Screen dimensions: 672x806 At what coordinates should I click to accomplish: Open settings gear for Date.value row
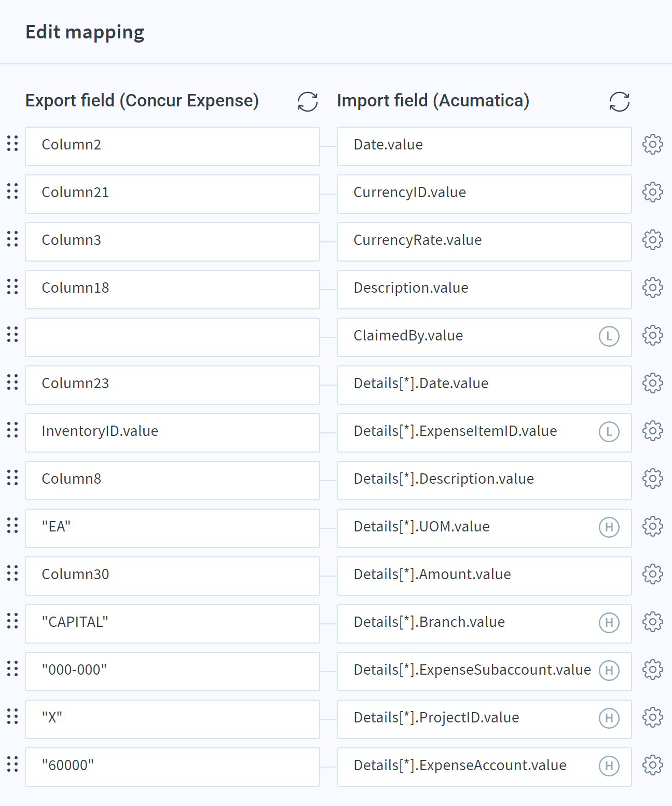(x=652, y=144)
